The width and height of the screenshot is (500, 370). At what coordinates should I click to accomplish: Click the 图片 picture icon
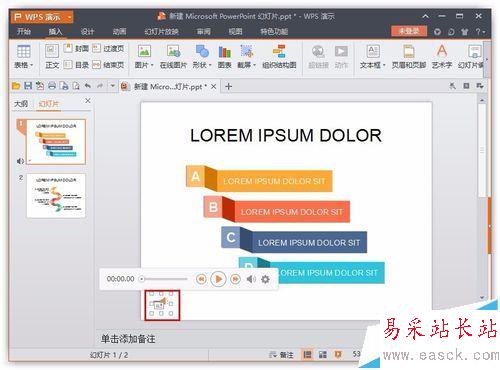pyautogui.click(x=144, y=51)
